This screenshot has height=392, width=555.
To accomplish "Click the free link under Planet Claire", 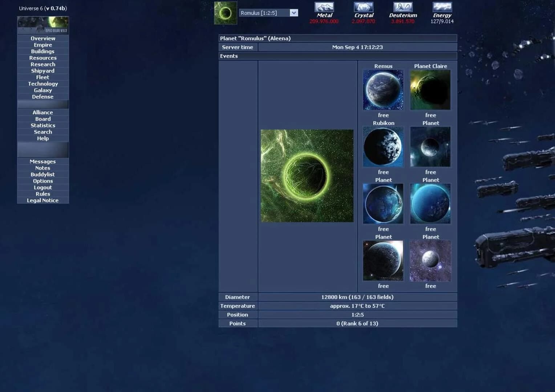I will (430, 115).
